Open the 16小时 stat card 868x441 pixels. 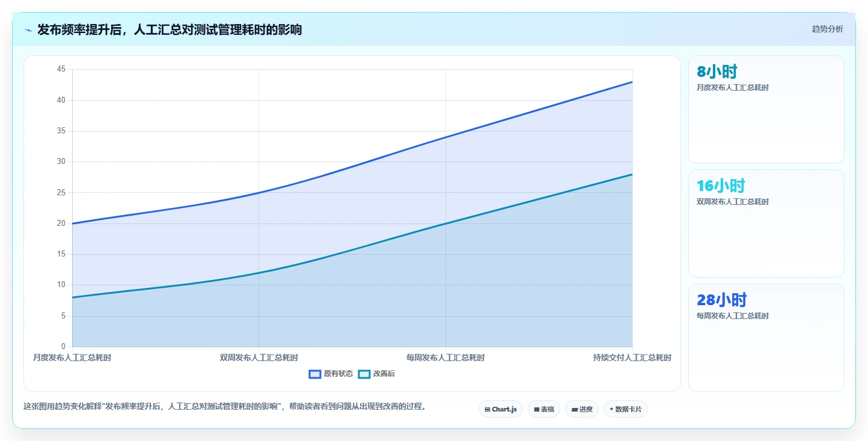pos(766,224)
